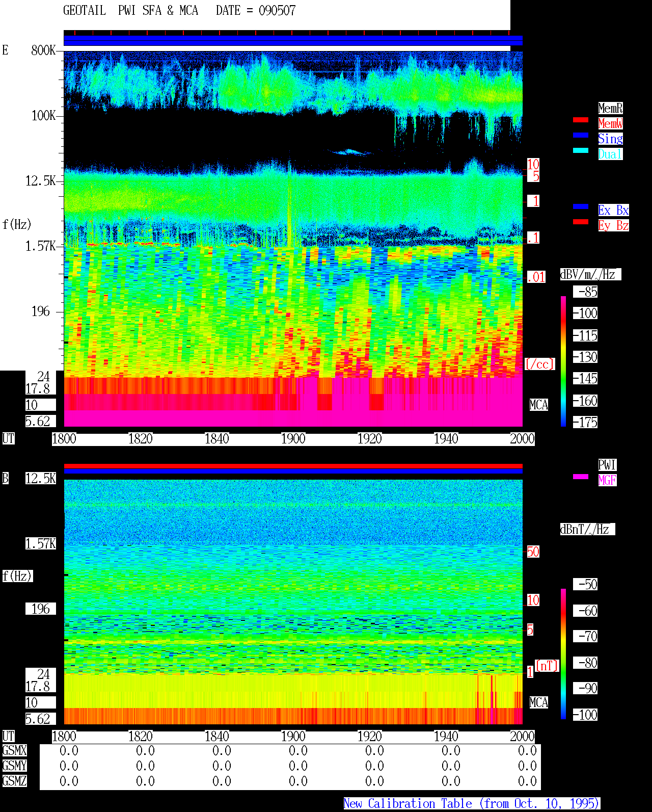Screen dimensions: 652x812
Task: Click the red .01 density tick label
Action: pos(536,277)
